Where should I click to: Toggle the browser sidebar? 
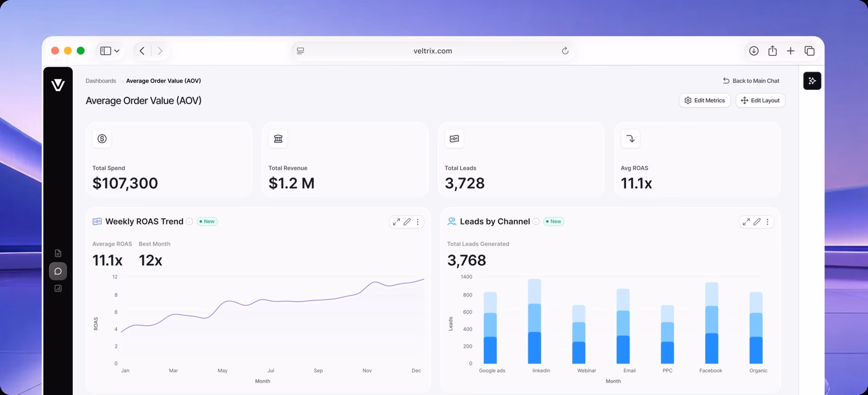[x=106, y=50]
